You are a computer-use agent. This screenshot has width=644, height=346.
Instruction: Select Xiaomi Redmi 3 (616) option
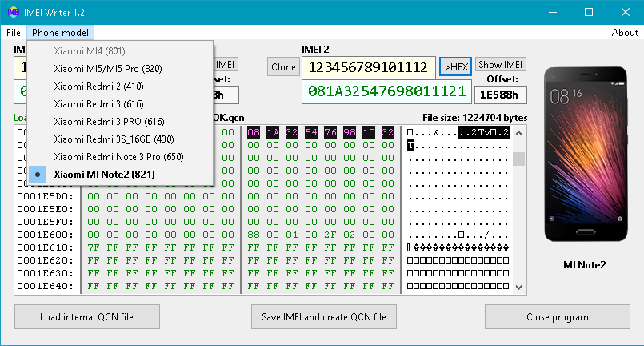[x=98, y=103]
